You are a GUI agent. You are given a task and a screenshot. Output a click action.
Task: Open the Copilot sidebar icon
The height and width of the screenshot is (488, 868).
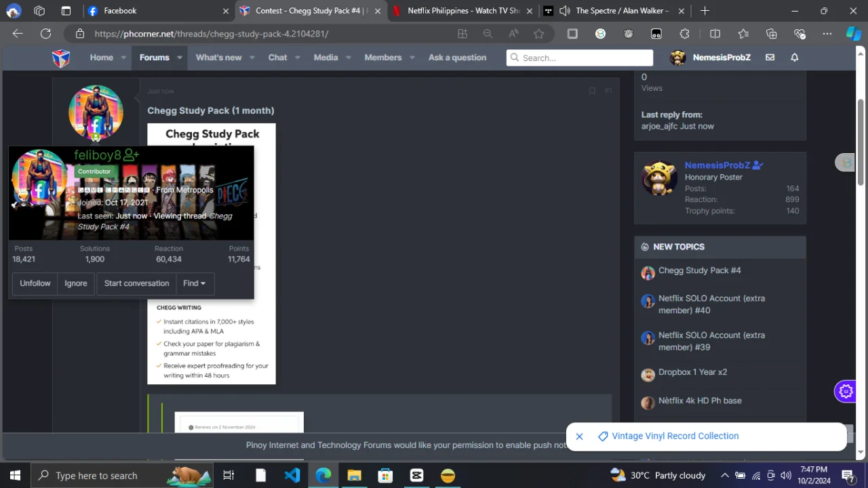tap(853, 34)
